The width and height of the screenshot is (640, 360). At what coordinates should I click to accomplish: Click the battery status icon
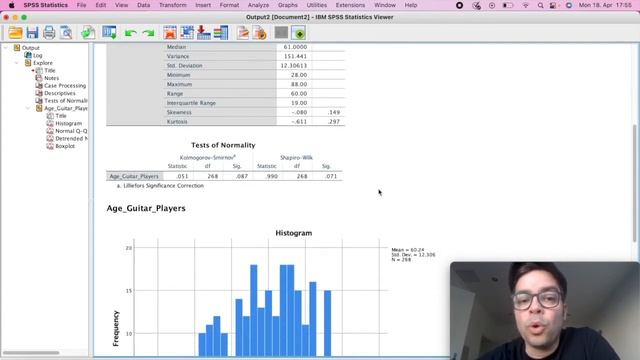pos(508,5)
